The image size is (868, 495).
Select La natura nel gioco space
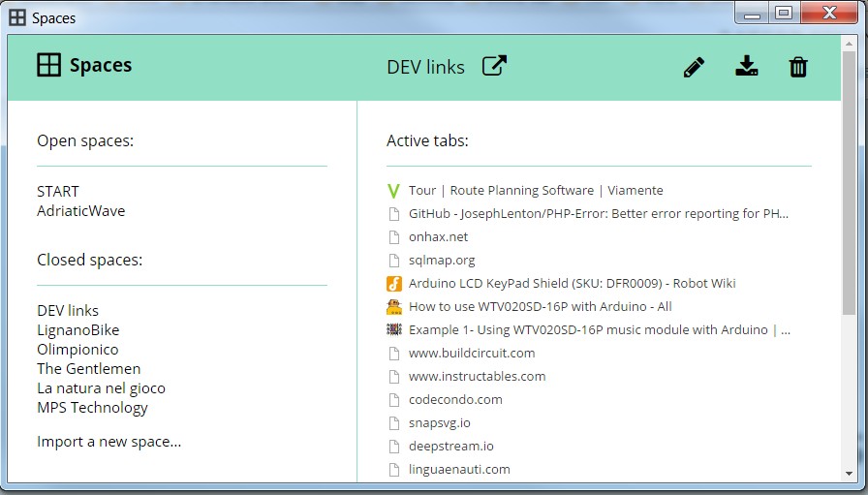[x=101, y=388]
